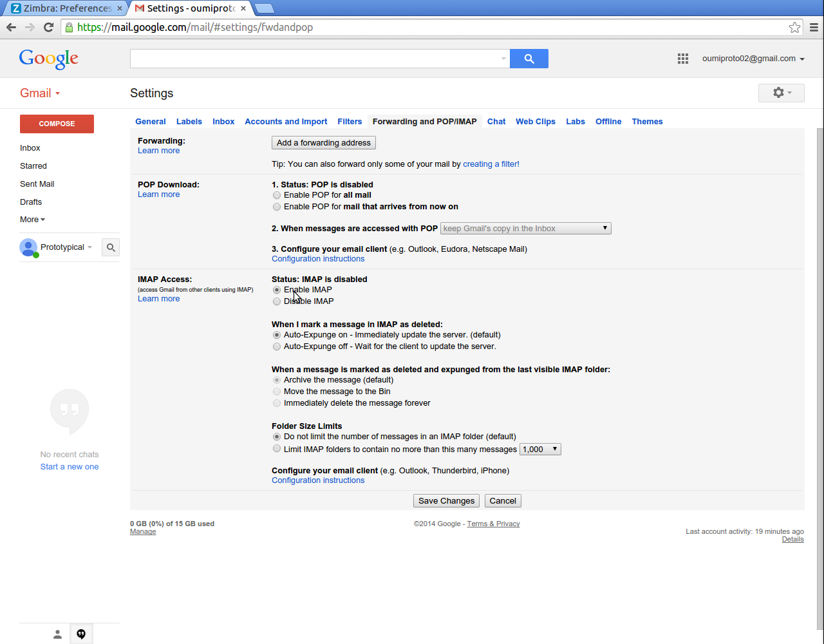The image size is (824, 644).
Task: Open the oumiproto02@gmail.com account menu
Action: (753, 59)
